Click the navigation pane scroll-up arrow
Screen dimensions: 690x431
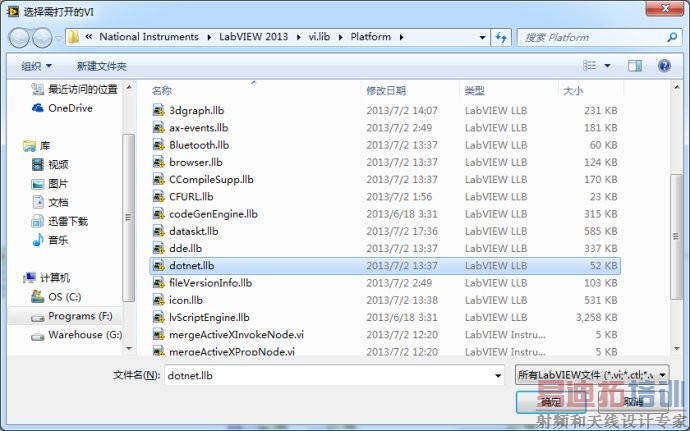pyautogui.click(x=129, y=87)
